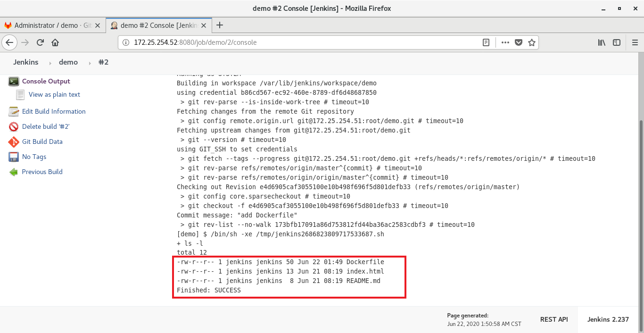Click the Edit Build Information notepad icon

click(14, 112)
